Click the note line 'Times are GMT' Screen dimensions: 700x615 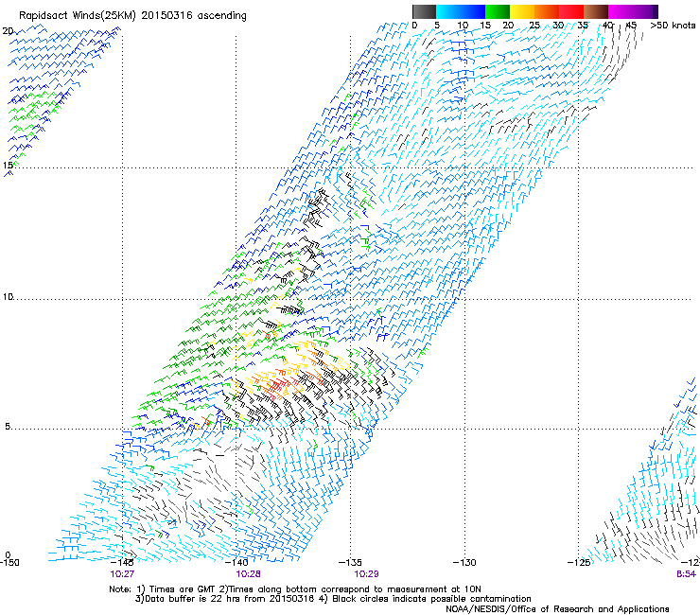(183, 589)
